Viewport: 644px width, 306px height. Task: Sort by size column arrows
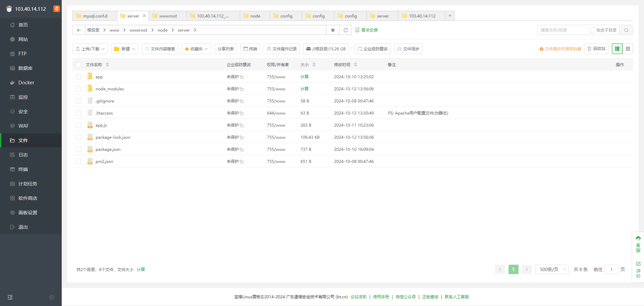pyautogui.click(x=314, y=64)
